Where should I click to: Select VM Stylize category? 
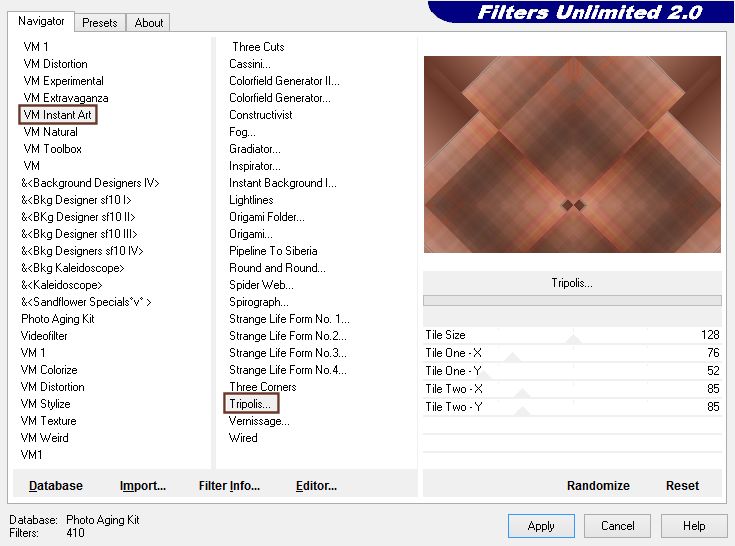45,404
